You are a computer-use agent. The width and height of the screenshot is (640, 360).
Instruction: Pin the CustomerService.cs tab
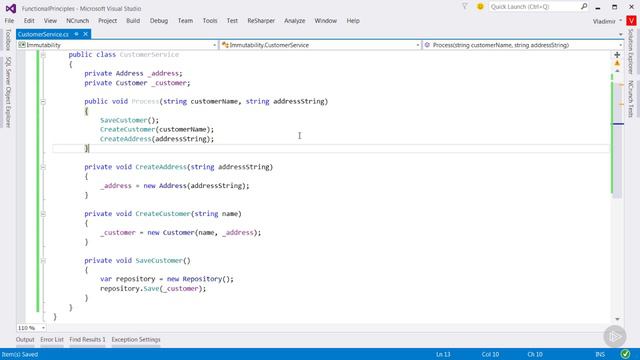tap(76, 34)
